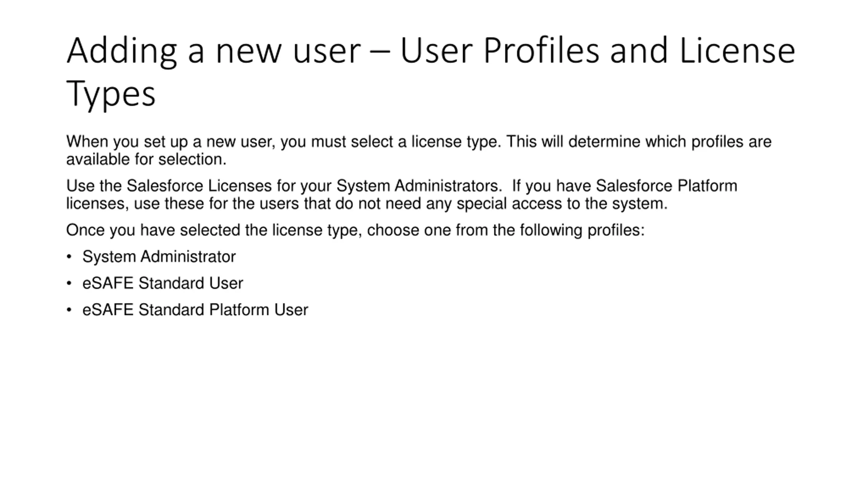The width and height of the screenshot is (868, 488).
Task: Click the line 'Once you have selected the license type'
Action: coord(355,230)
